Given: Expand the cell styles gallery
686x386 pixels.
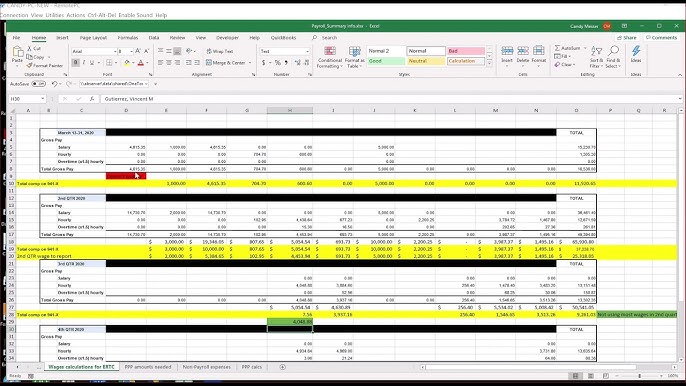Looking at the screenshot, I should pyautogui.click(x=490, y=64).
